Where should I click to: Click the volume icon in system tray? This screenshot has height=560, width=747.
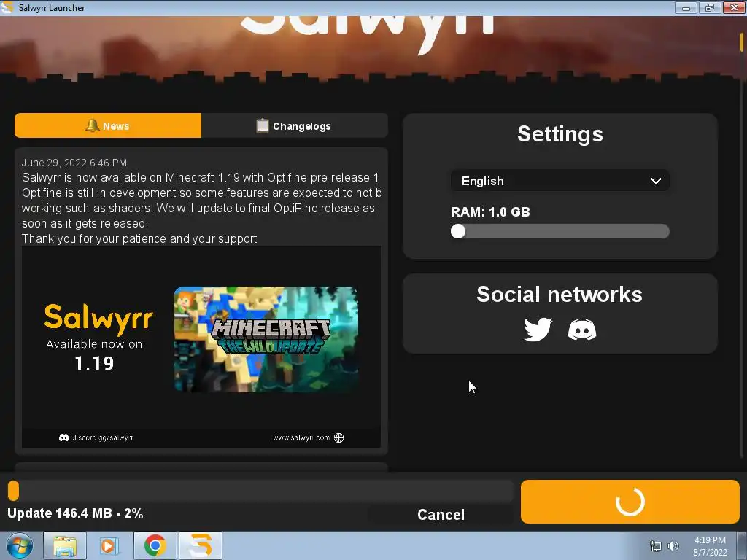point(673,546)
